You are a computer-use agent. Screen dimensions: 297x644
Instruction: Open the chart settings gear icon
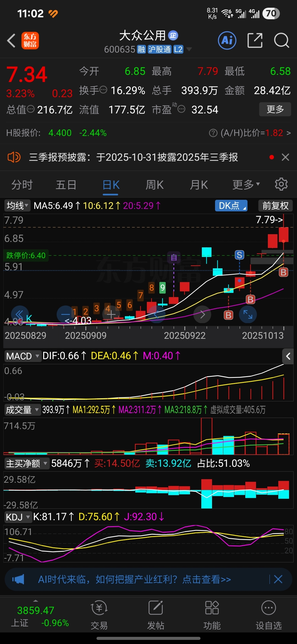tap(281, 184)
